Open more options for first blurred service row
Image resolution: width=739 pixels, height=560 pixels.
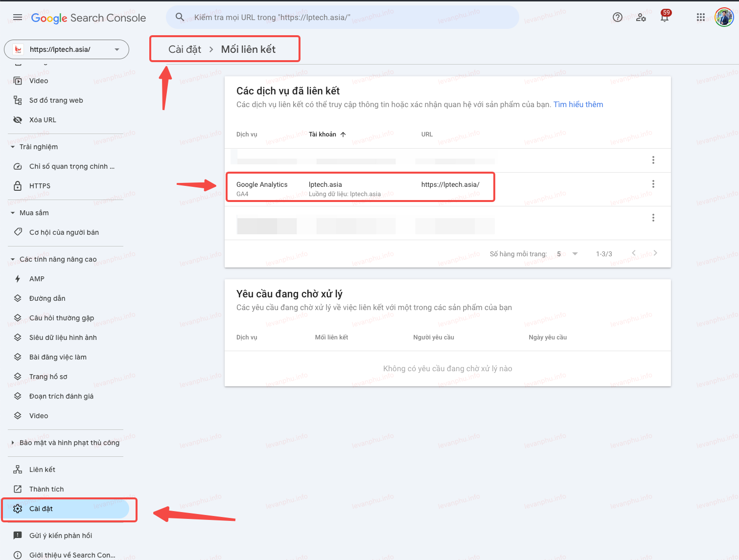[x=653, y=160]
